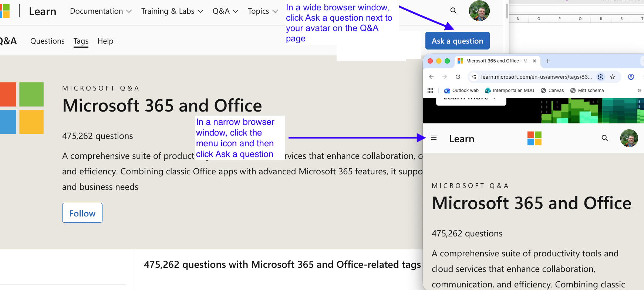The image size is (644, 290).
Task: Click the vertical scrollbar of the wide page
Action: coord(507,11)
